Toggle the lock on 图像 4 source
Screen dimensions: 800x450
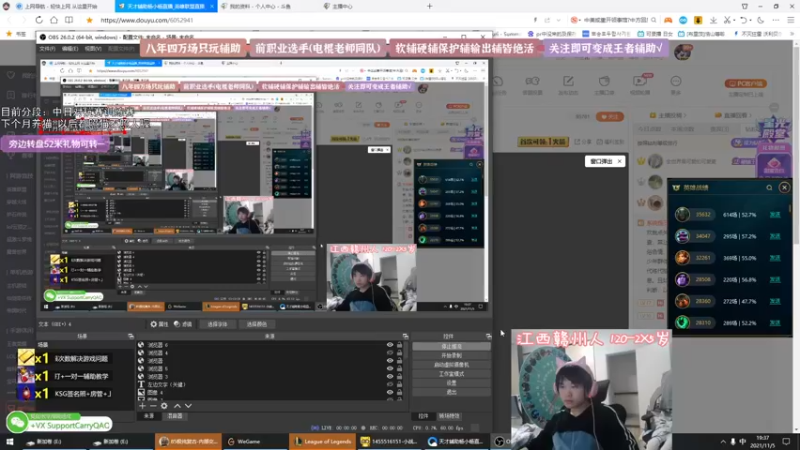pos(399,392)
